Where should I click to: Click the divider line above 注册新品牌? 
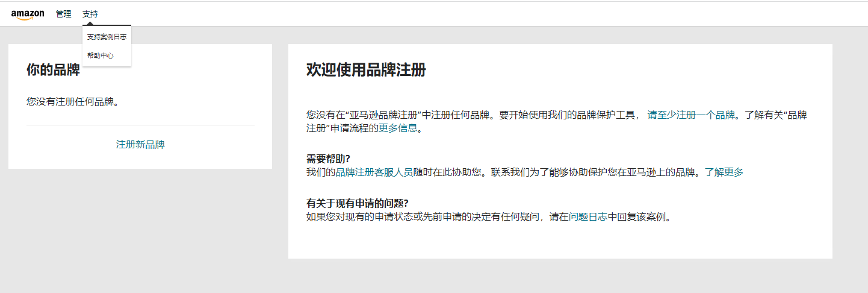[140, 125]
